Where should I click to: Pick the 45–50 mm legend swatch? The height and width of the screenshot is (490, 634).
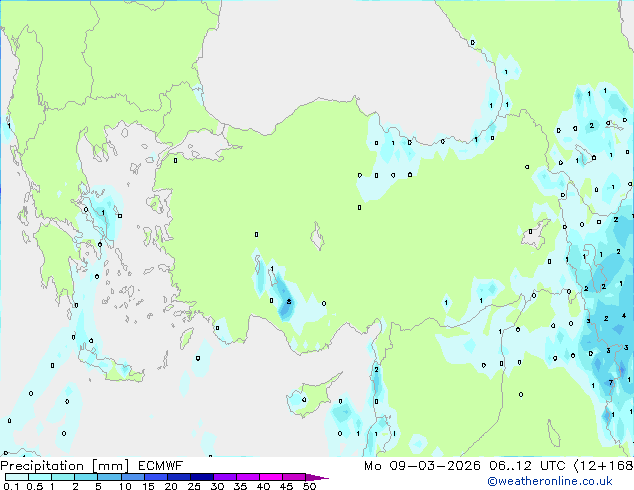pyautogui.click(x=294, y=477)
